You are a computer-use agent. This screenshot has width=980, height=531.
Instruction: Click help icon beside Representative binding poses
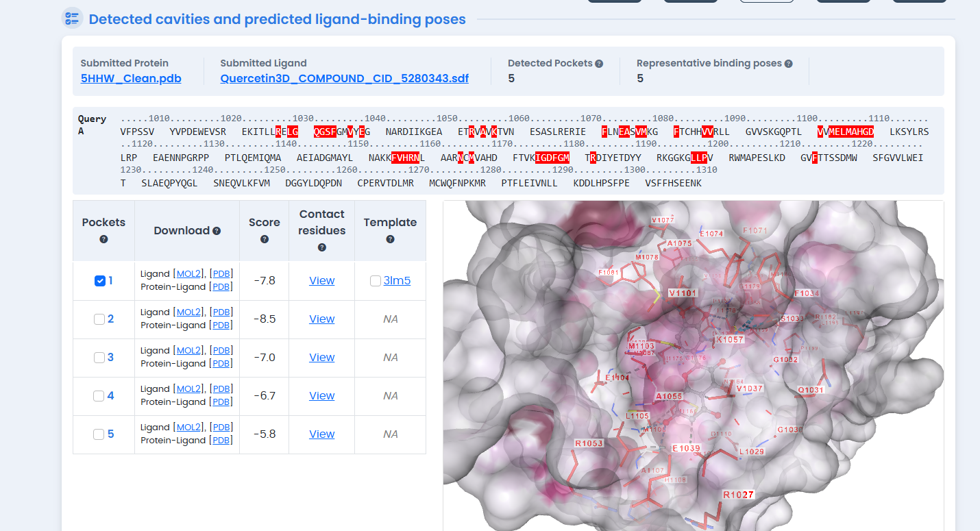point(788,64)
